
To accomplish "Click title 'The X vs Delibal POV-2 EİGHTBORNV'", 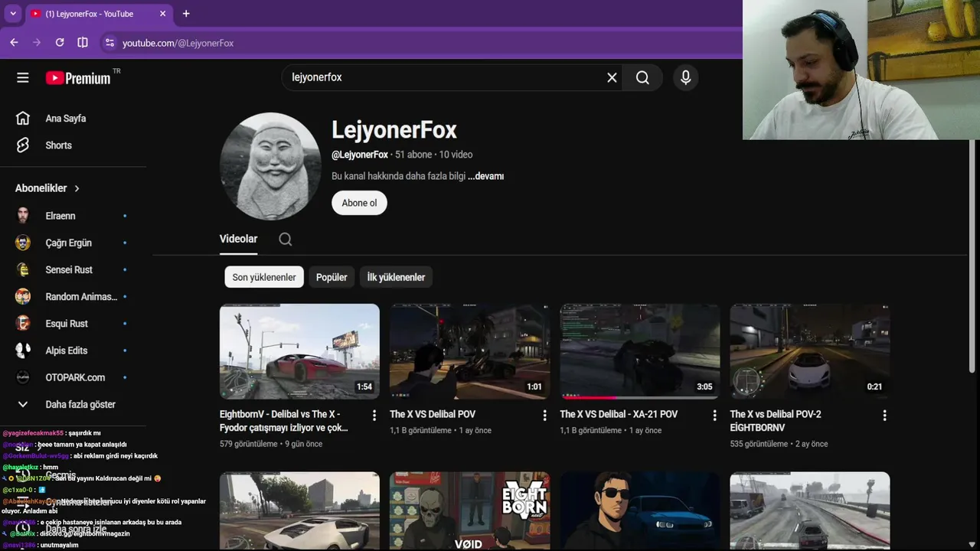I will point(776,421).
